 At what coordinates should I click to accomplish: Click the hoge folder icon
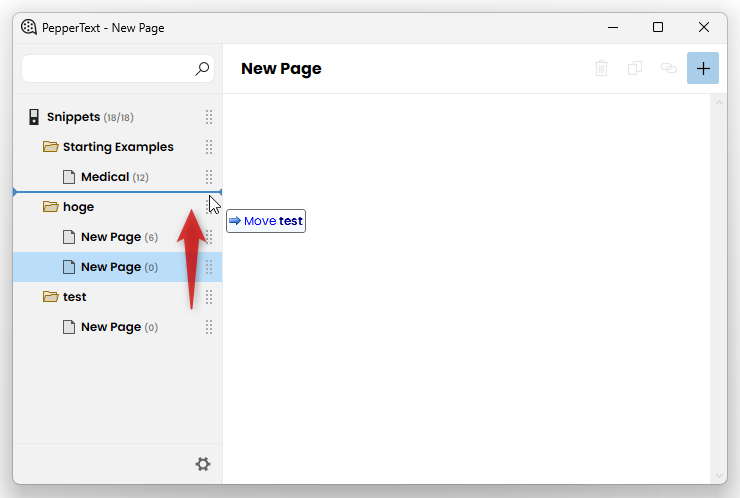click(x=50, y=207)
